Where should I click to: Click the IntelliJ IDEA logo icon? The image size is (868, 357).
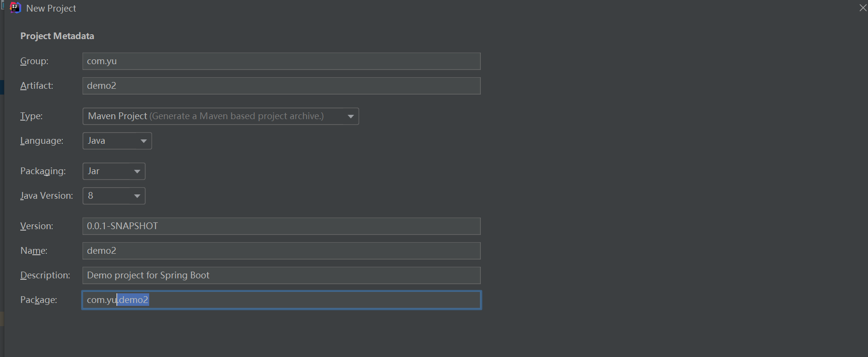(x=15, y=8)
